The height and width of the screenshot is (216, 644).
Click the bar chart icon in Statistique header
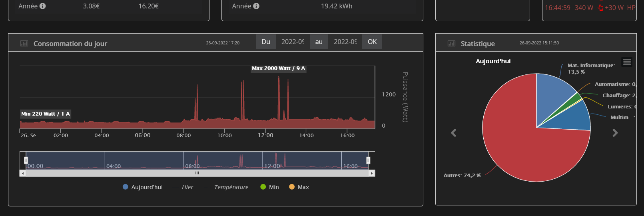pos(451,43)
